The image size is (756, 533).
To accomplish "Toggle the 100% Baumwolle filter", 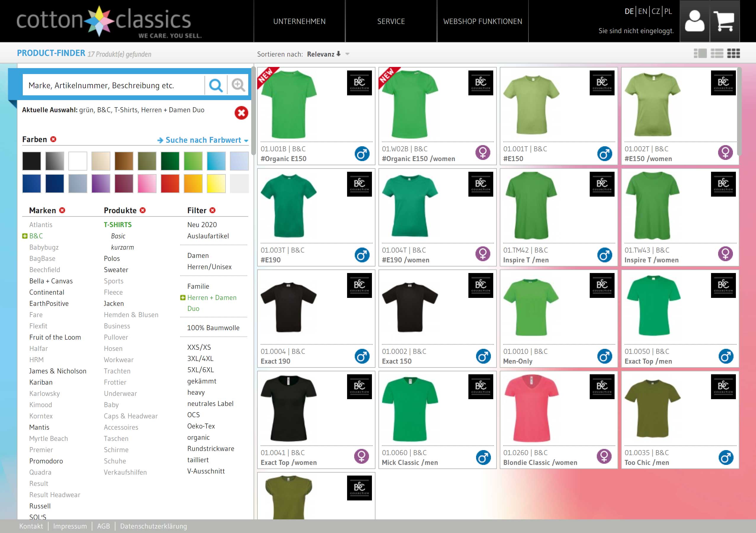I will click(213, 328).
